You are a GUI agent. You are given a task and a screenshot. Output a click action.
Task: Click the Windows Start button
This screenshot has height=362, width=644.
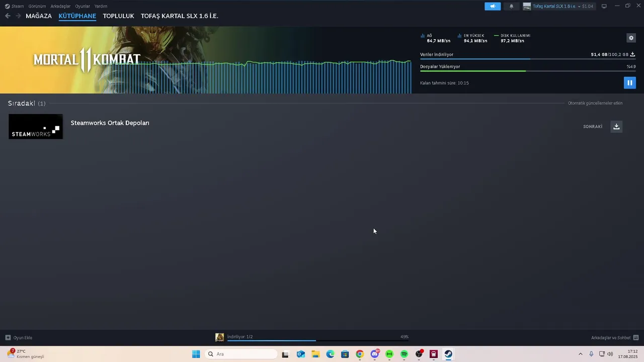(x=196, y=354)
